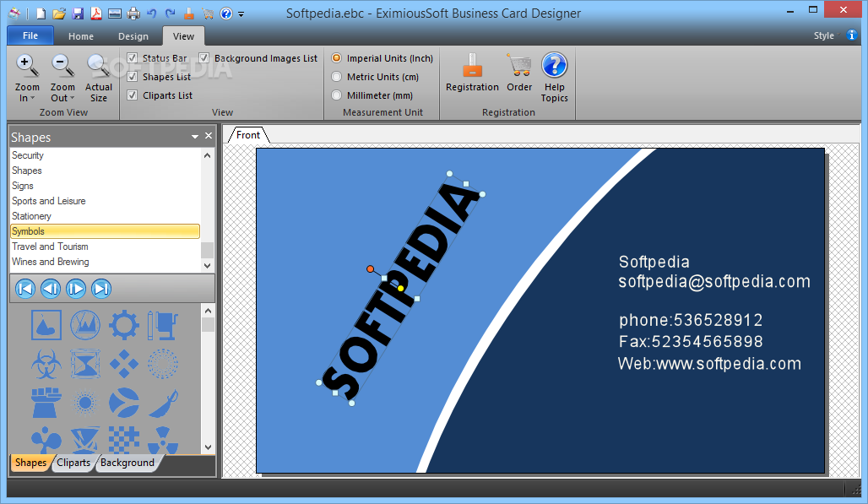Open Help Topics
Image resolution: width=868 pixels, height=504 pixels.
pos(554,78)
